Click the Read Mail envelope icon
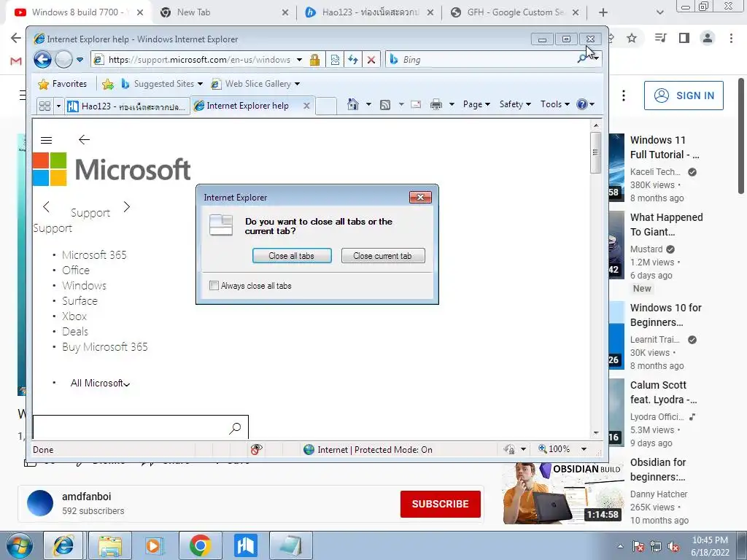 (x=416, y=104)
